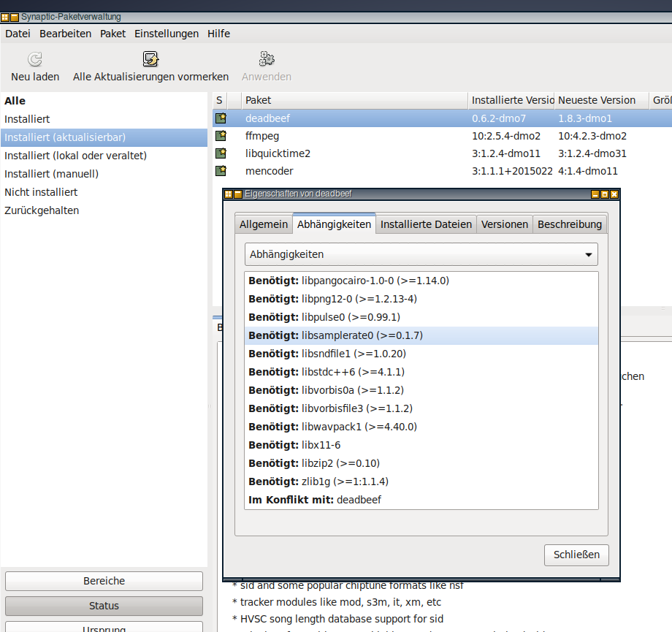Screen dimensions: 672x632
Task: Click the Neu laden reload icon
Action: [35, 59]
